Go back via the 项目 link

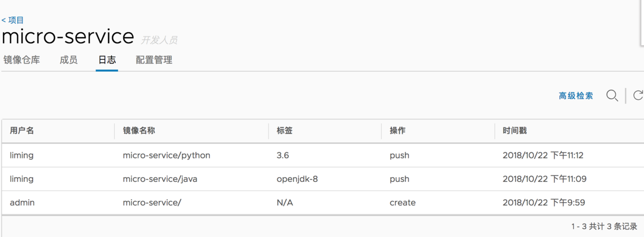coord(13,20)
